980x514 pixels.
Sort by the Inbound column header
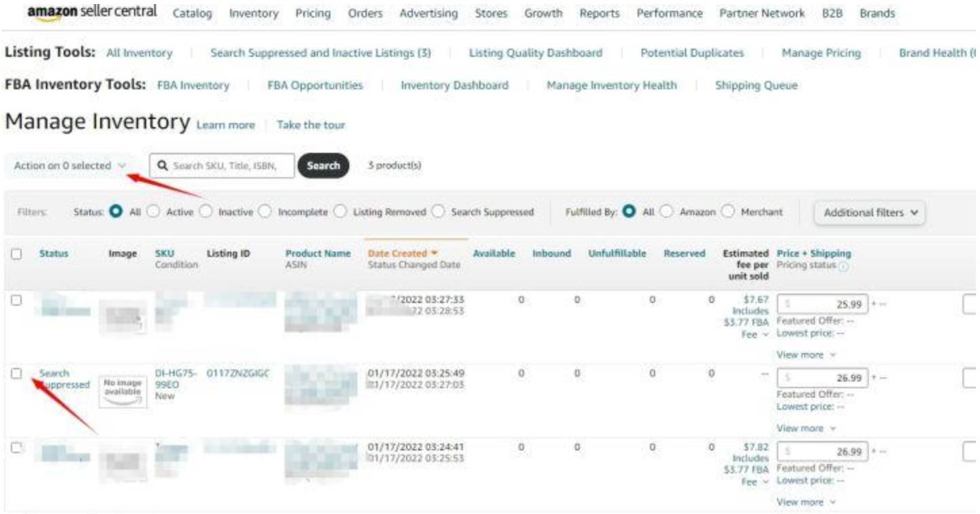coord(552,254)
